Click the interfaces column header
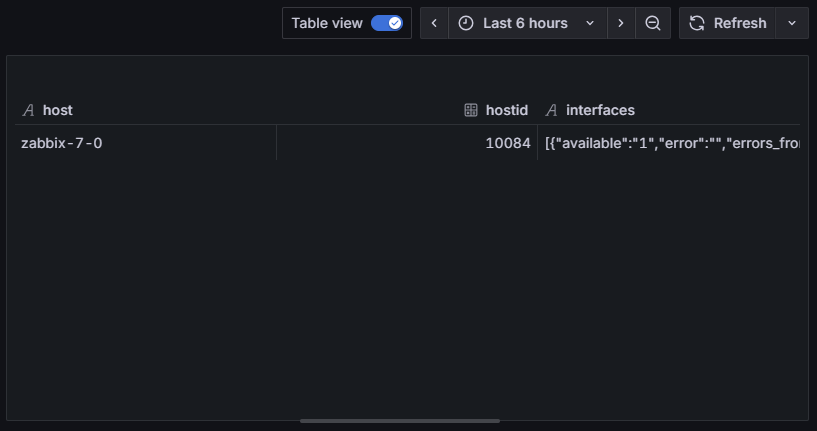Viewport: 817px width, 431px height. (600, 110)
